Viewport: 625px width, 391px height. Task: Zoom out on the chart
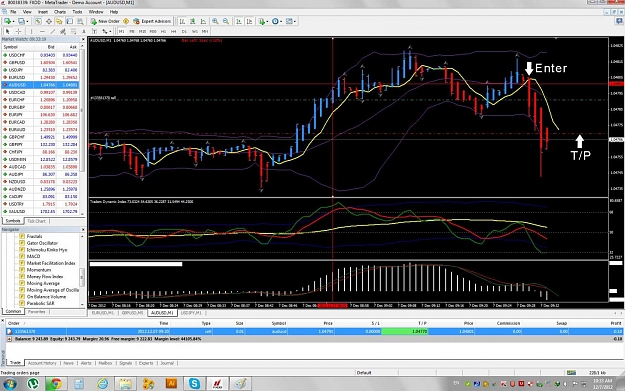(226, 21)
